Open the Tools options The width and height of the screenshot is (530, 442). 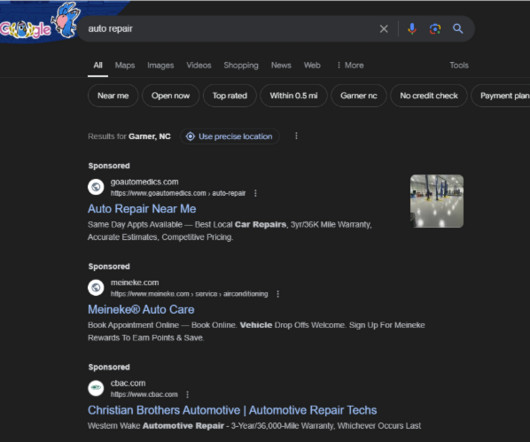[x=459, y=66]
